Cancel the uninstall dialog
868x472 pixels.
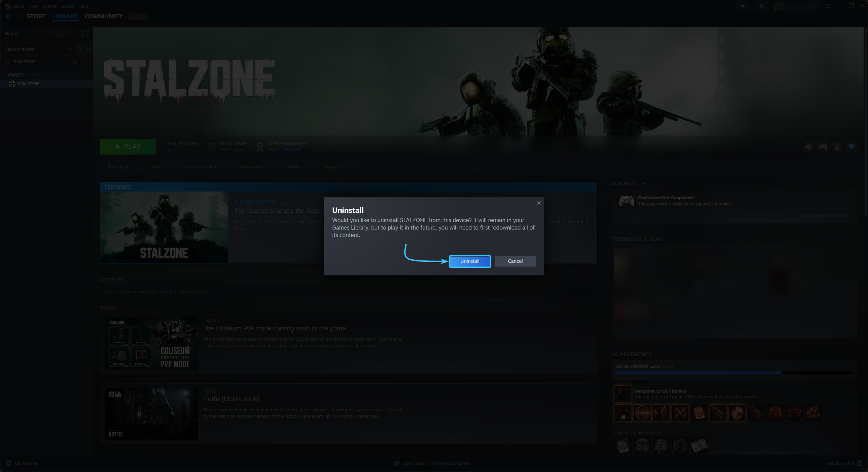515,261
